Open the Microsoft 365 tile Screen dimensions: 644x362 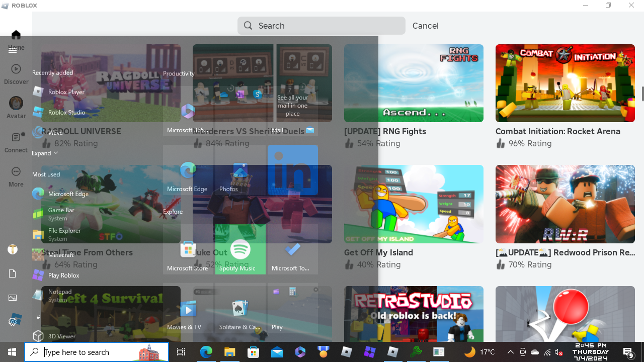tap(188, 111)
